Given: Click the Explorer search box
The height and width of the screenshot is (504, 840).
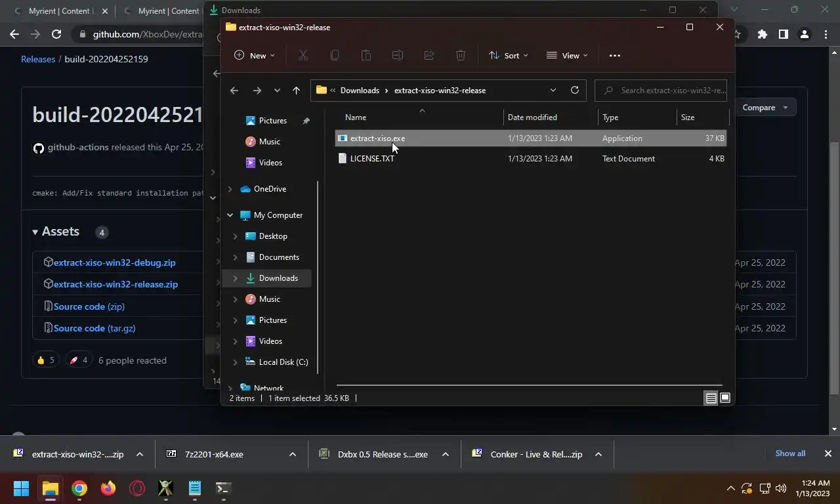Looking at the screenshot, I should pyautogui.click(x=661, y=91).
